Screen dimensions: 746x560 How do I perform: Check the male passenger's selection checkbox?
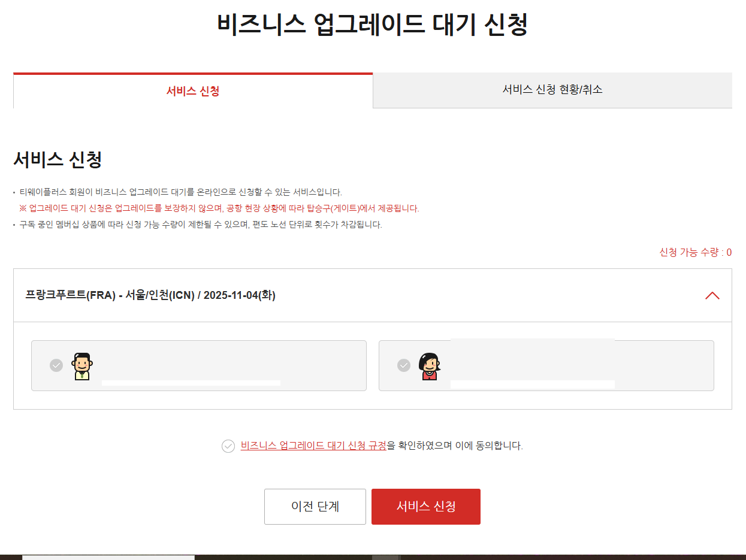pyautogui.click(x=56, y=365)
